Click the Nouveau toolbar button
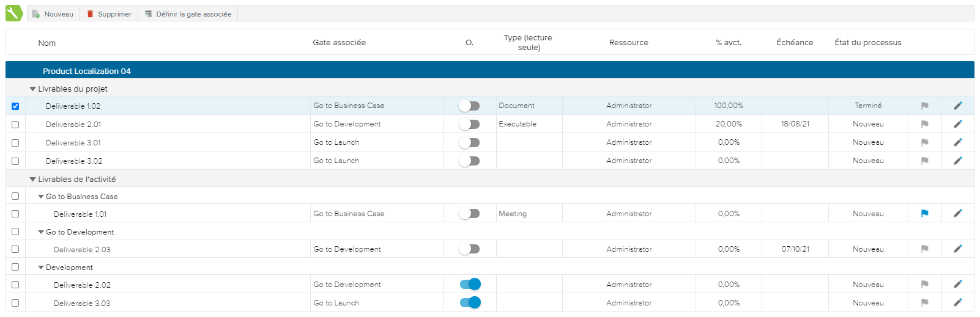980x317 pixels. tap(53, 14)
